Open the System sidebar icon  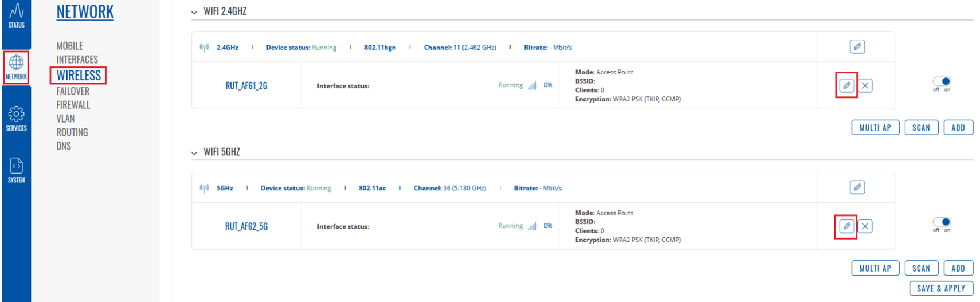pyautogui.click(x=16, y=170)
